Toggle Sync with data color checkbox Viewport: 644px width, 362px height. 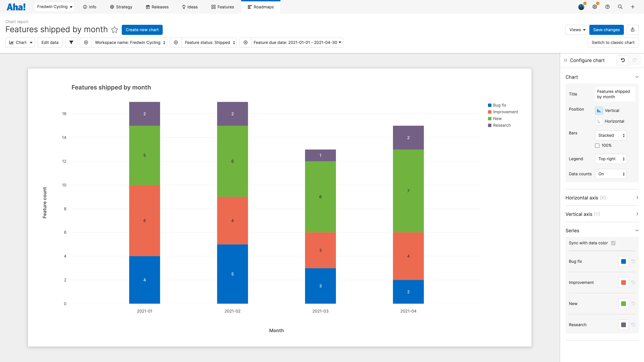point(613,243)
